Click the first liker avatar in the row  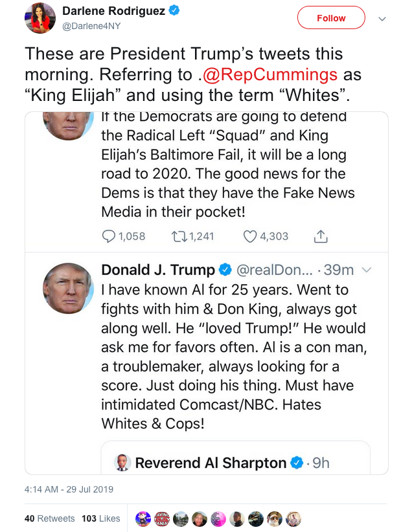(143, 518)
